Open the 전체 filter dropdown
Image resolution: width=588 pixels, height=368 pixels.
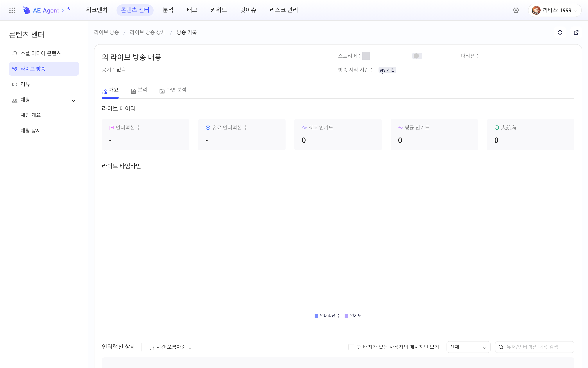click(468, 347)
